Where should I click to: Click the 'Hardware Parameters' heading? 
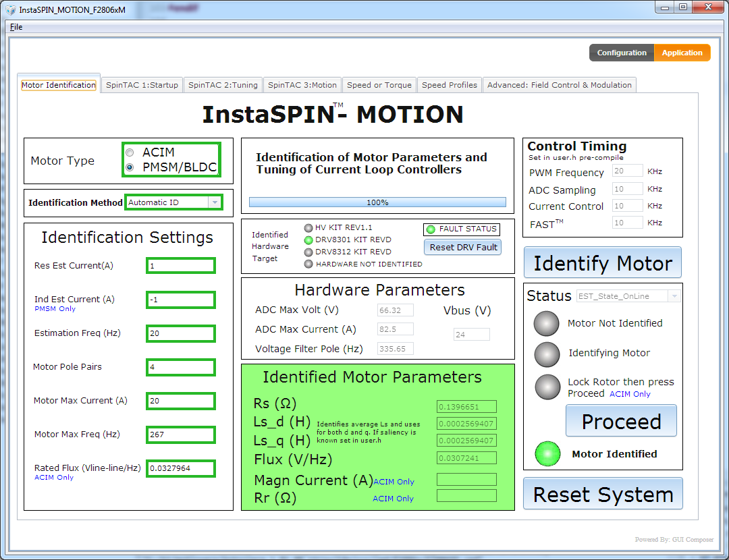click(380, 290)
